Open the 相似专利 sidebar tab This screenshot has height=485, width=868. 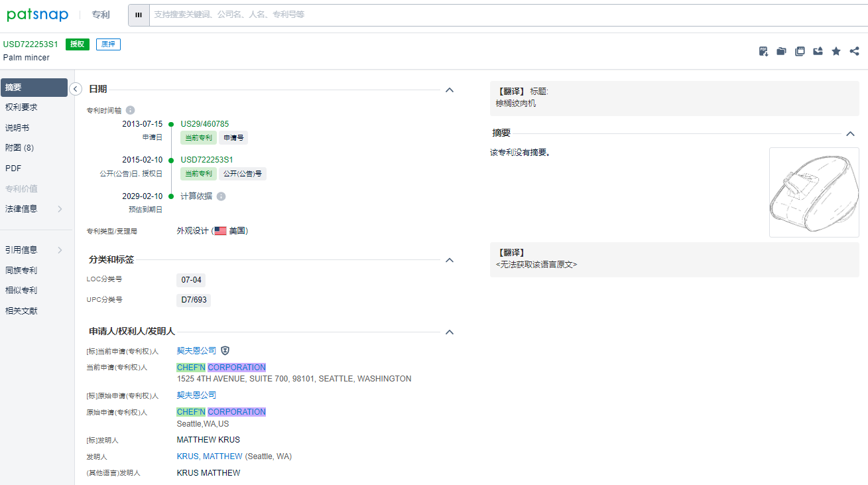pyautogui.click(x=21, y=291)
